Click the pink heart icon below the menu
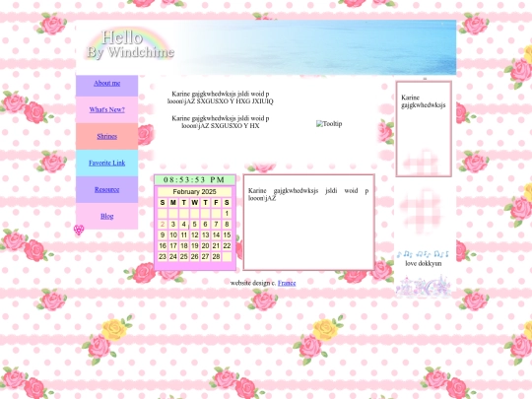 79,230
